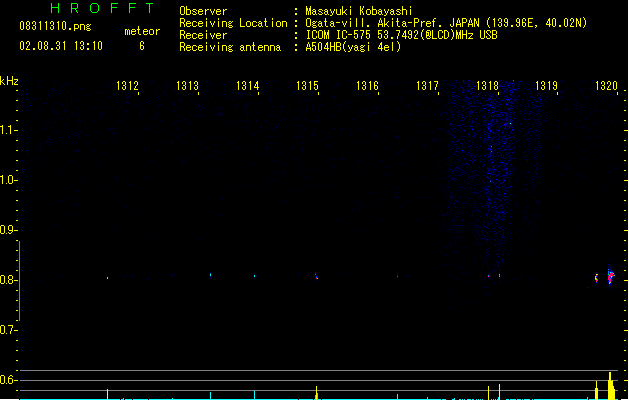Image resolution: width=629 pixels, height=400 pixels.
Task: Click the 1316 time axis label
Action: [367, 86]
